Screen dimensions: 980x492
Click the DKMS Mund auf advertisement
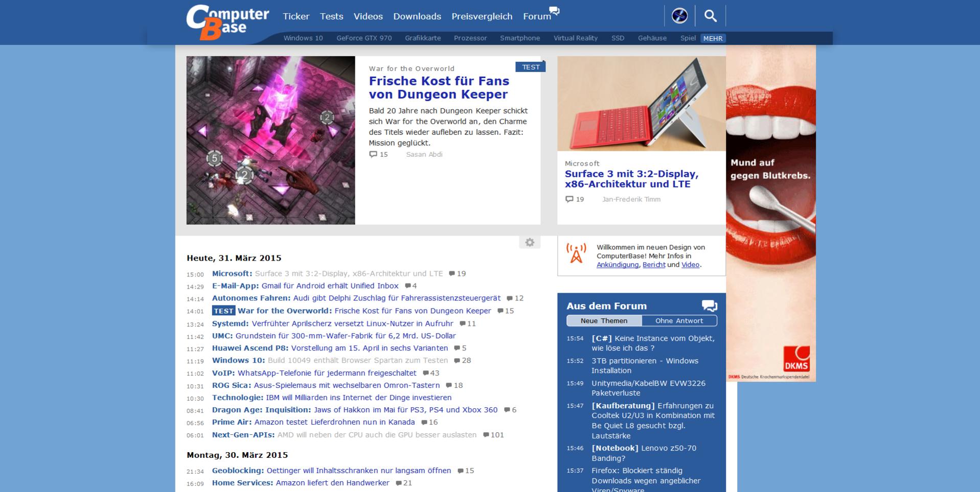[x=771, y=213]
